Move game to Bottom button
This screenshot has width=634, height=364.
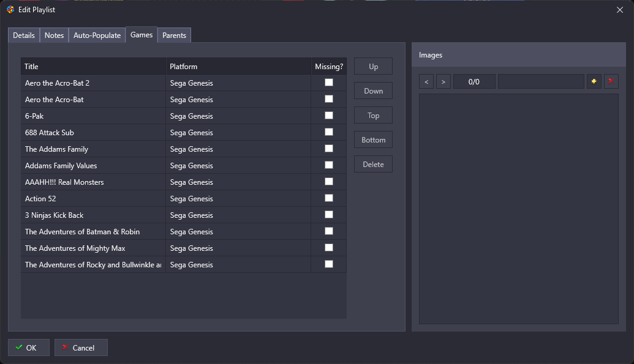(373, 139)
